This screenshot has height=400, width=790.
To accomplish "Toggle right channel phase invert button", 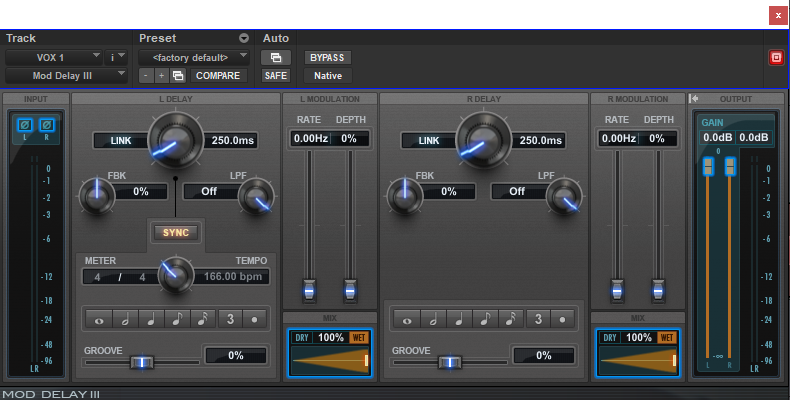I will pyautogui.click(x=47, y=124).
